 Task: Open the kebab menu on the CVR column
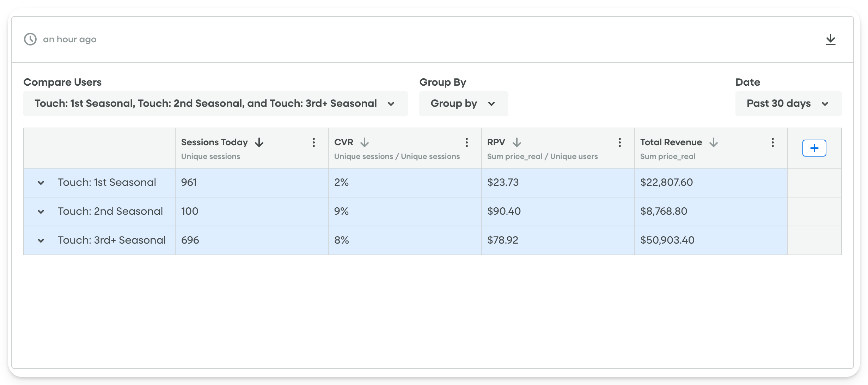pyautogui.click(x=466, y=142)
